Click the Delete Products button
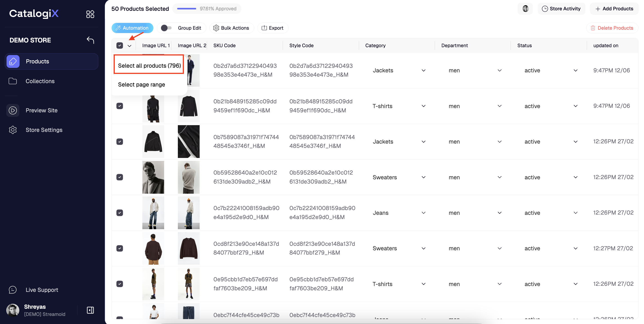 612,28
